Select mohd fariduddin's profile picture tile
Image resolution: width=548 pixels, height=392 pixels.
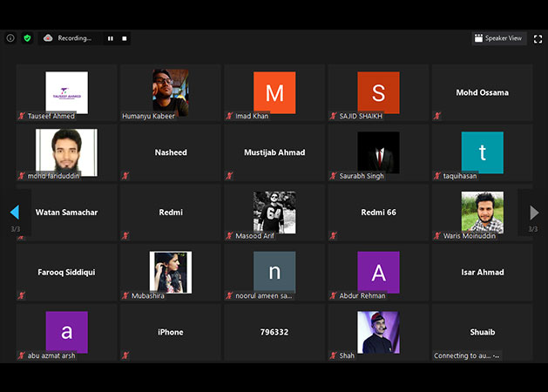(66, 152)
